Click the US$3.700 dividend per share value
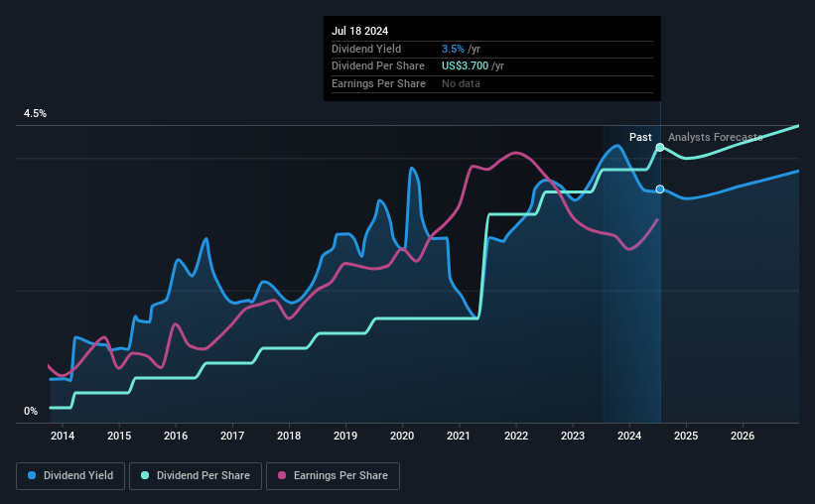The height and width of the screenshot is (504, 815). (x=466, y=66)
